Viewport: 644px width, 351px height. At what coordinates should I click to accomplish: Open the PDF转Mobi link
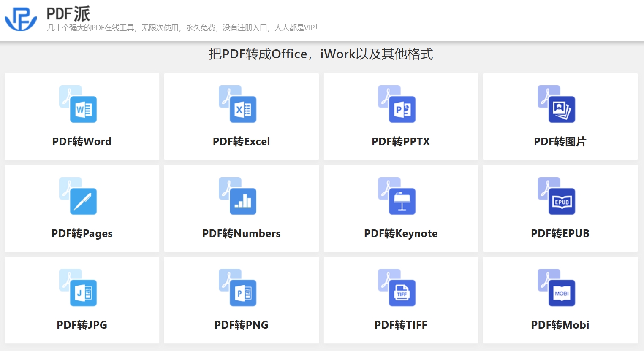tap(560, 325)
